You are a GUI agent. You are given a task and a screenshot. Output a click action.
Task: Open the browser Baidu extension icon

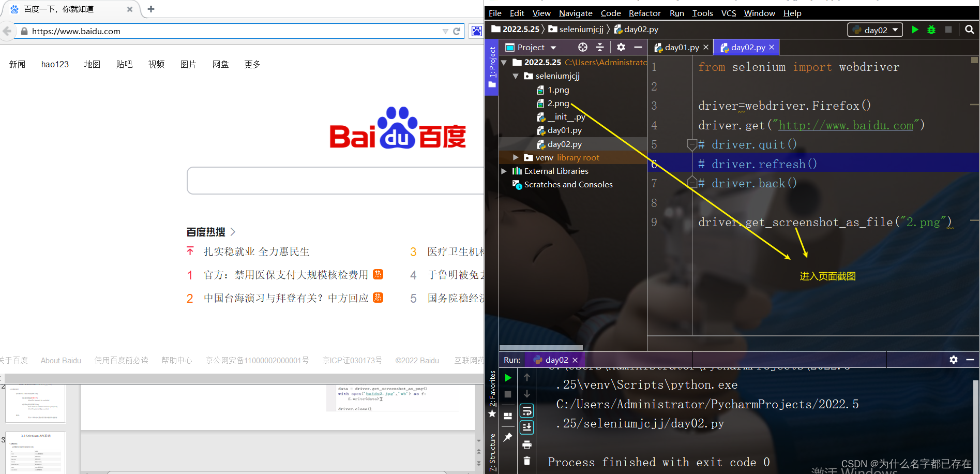coord(476,31)
